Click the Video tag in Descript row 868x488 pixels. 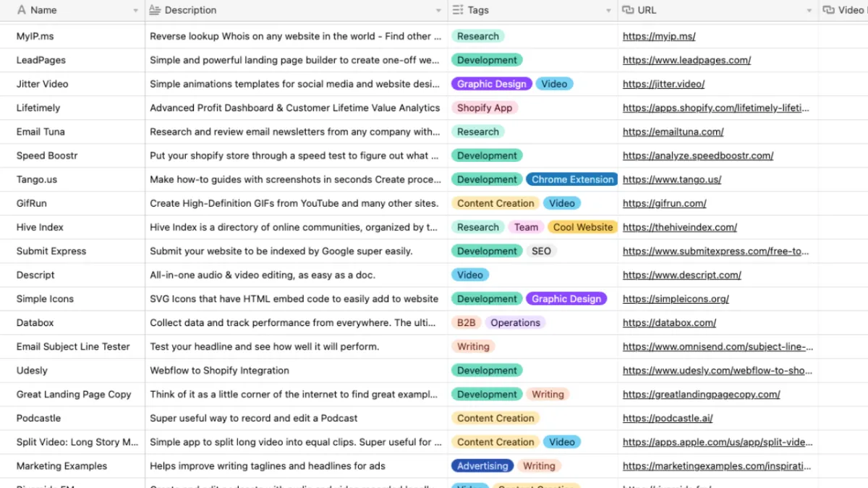(x=470, y=275)
